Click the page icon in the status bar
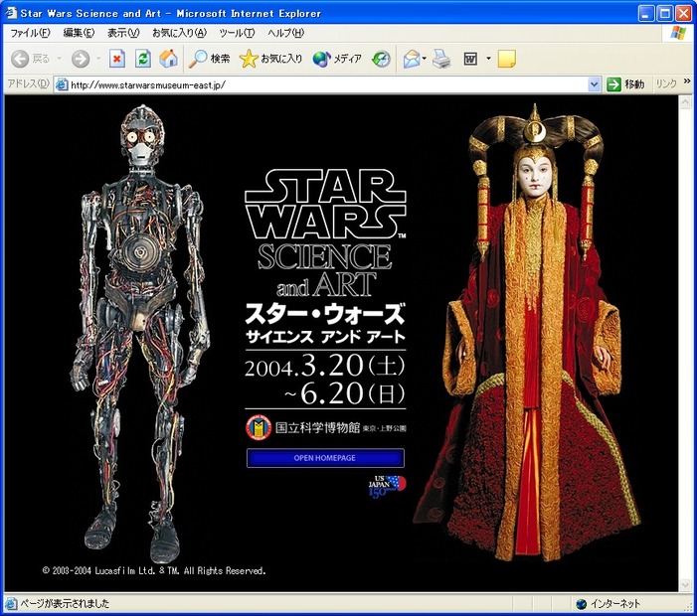The image size is (697, 616). coord(11,603)
